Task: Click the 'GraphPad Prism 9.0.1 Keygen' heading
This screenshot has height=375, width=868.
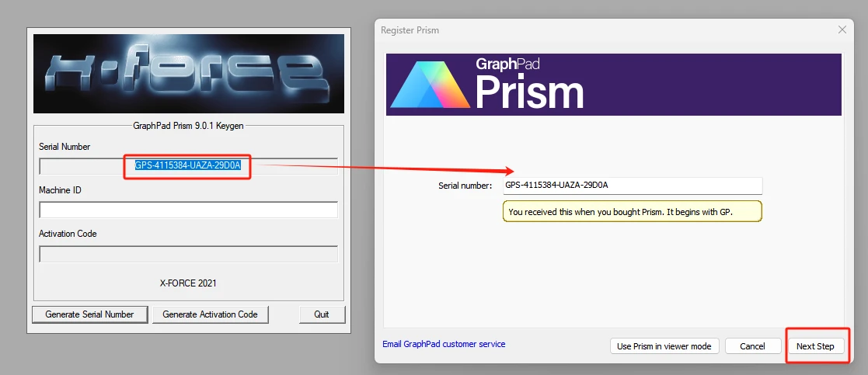Action: click(x=188, y=126)
